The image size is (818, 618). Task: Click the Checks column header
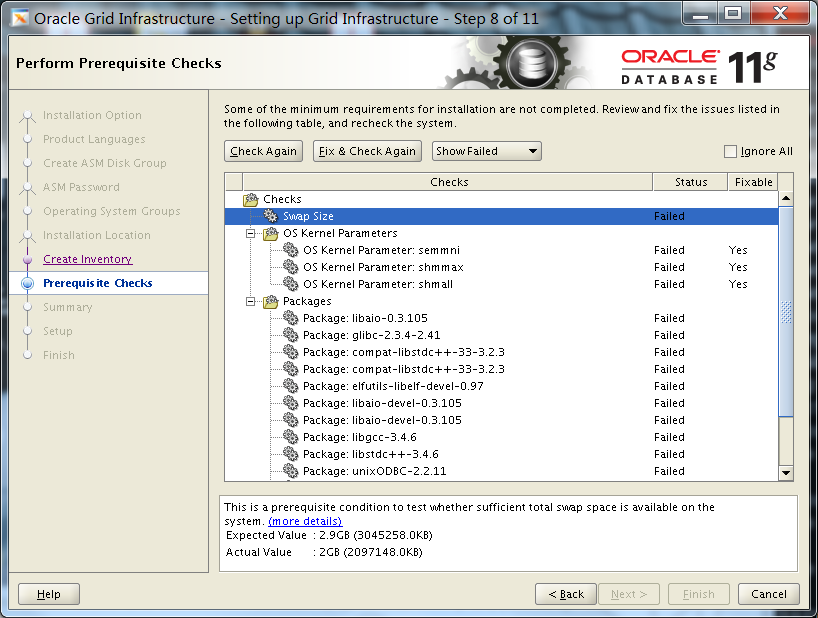coord(448,182)
